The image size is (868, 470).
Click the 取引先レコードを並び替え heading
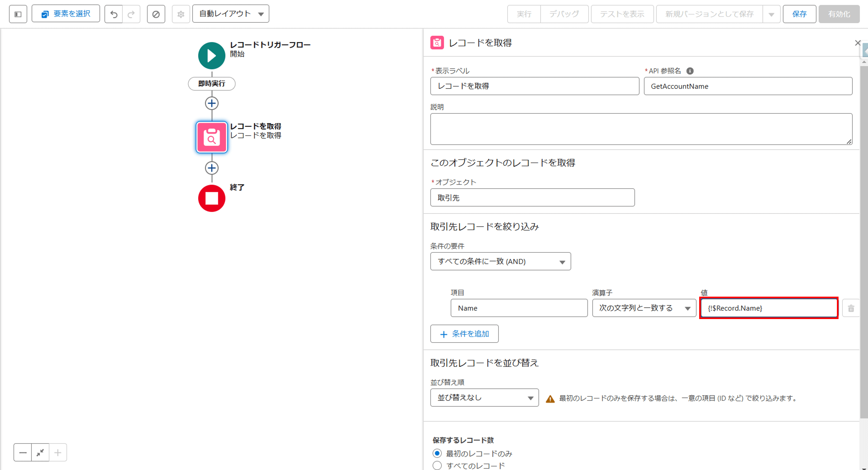point(485,363)
